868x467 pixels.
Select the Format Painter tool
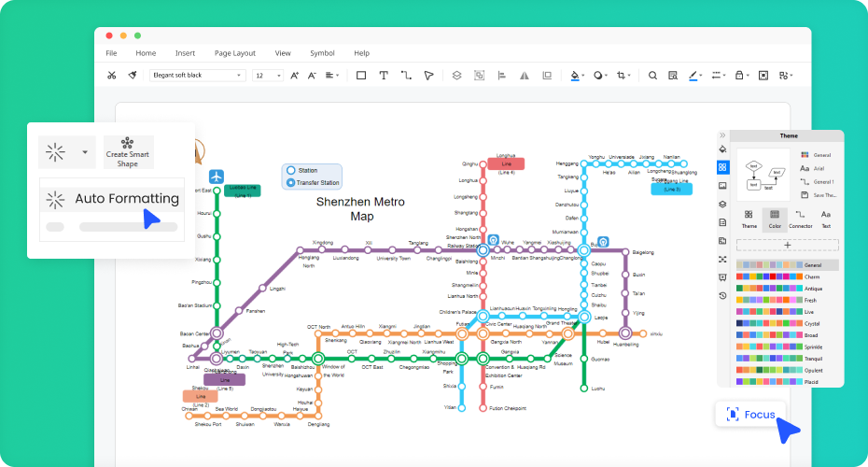133,76
